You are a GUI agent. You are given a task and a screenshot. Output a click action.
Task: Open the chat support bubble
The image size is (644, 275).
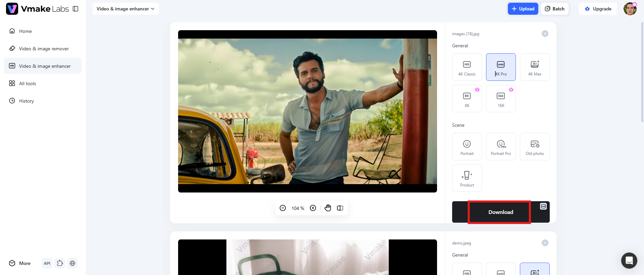(x=629, y=261)
